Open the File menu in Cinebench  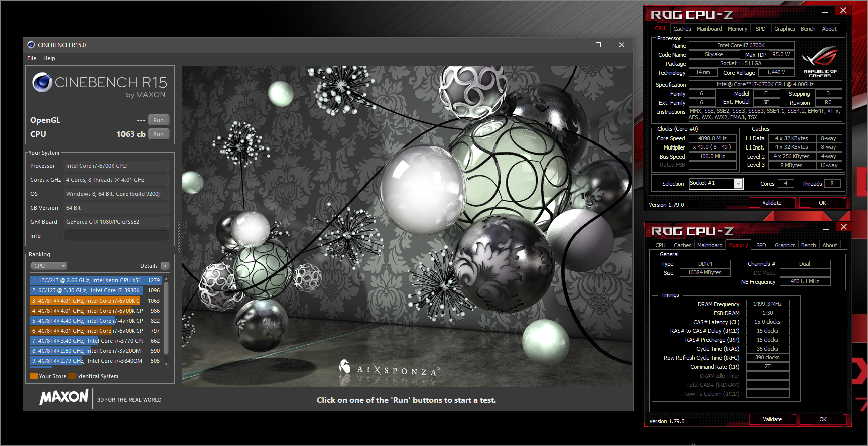pyautogui.click(x=32, y=58)
